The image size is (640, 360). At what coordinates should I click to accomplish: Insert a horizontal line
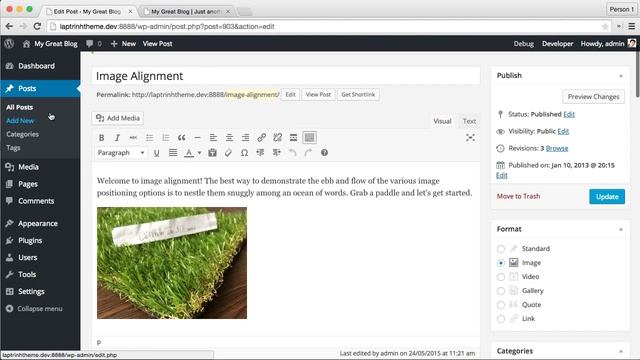tap(197, 138)
